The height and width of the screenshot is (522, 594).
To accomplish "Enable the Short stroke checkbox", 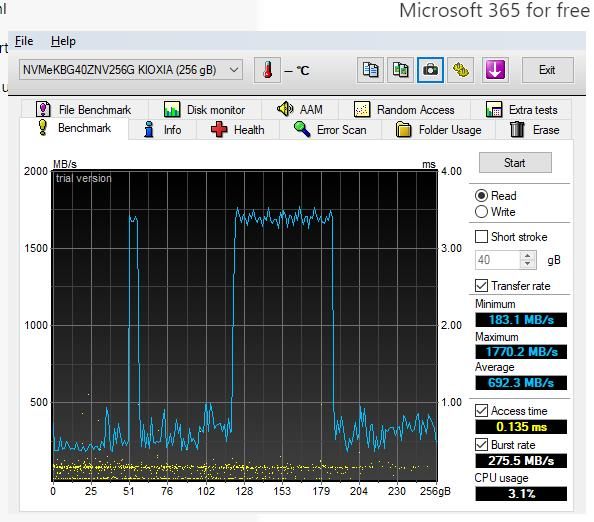I will [481, 237].
